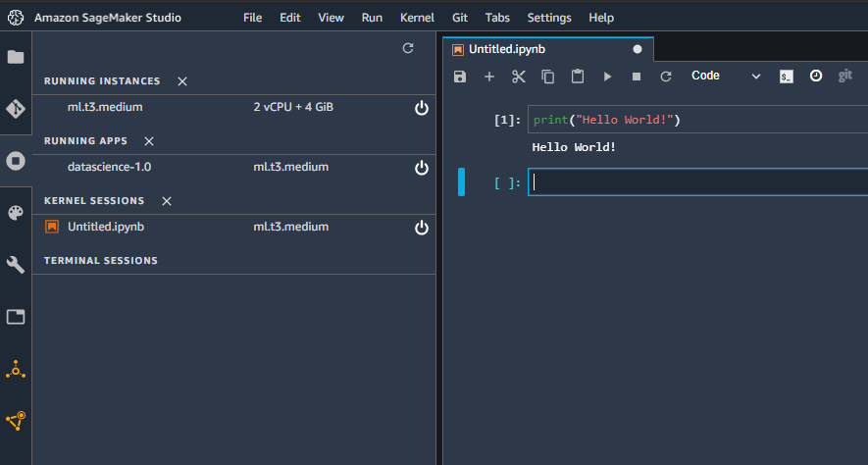Open the Settings menu
This screenshot has height=465, width=868.
coord(549,18)
